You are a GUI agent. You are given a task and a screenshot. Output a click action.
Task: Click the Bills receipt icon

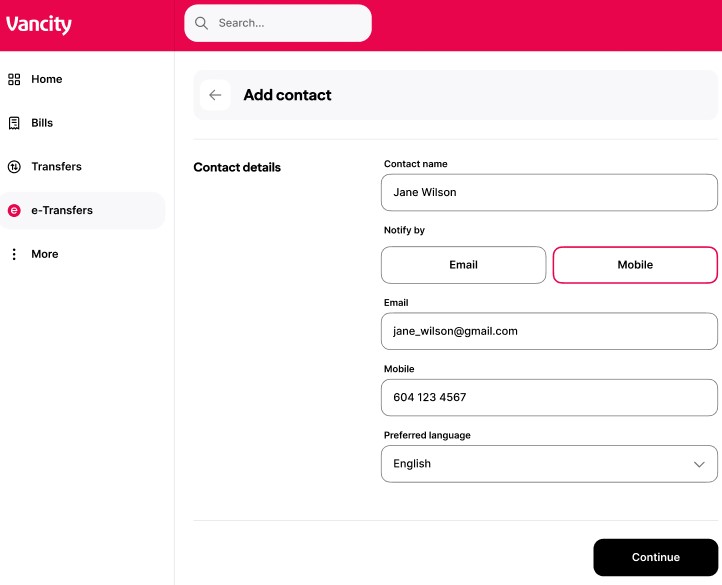tap(14, 123)
